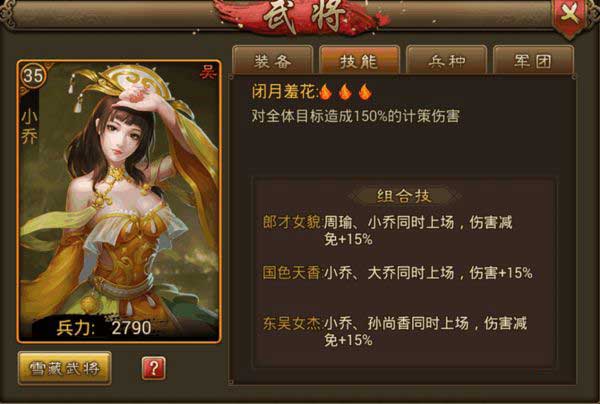Click the 雪藏武将 button
Viewport: 600px width, 404px height.
coord(65,368)
